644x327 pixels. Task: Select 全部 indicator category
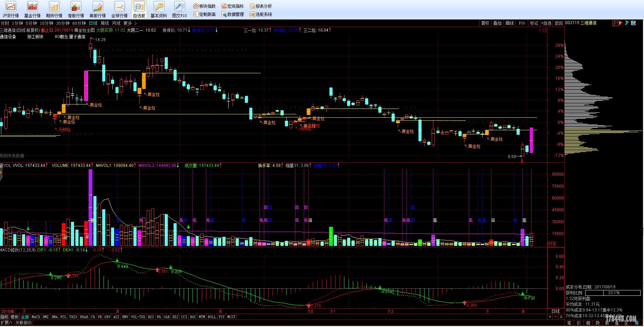[x=25, y=317]
